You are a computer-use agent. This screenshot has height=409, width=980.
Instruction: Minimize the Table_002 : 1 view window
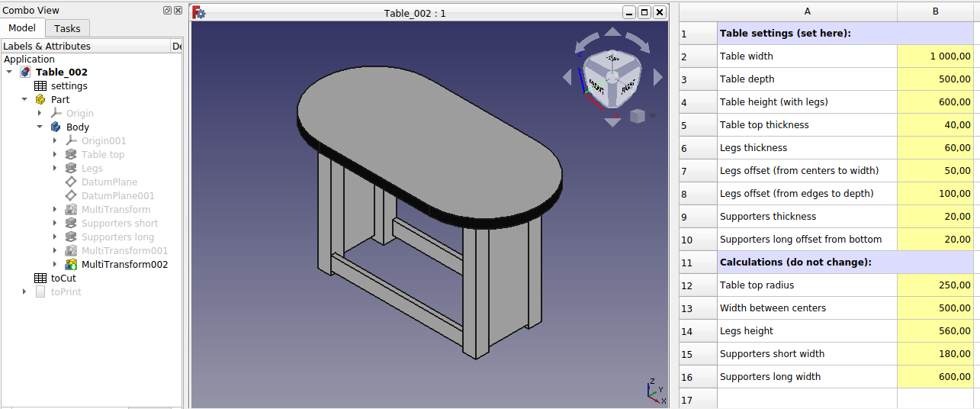[x=629, y=13]
